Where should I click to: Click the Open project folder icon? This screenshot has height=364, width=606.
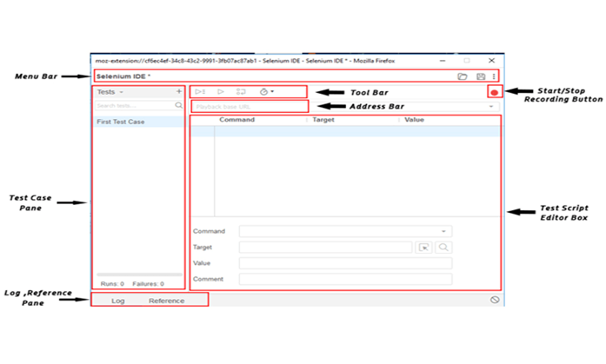pos(463,76)
